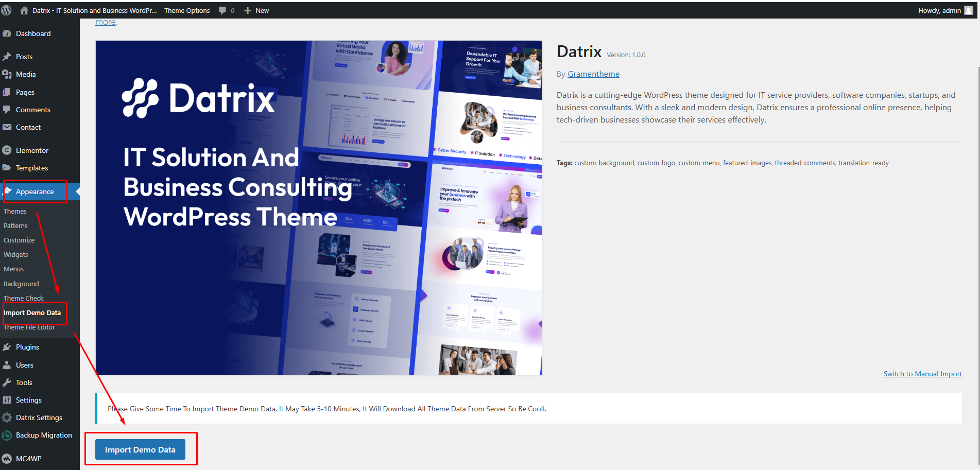Open Backup Migration menu label

tap(44, 435)
